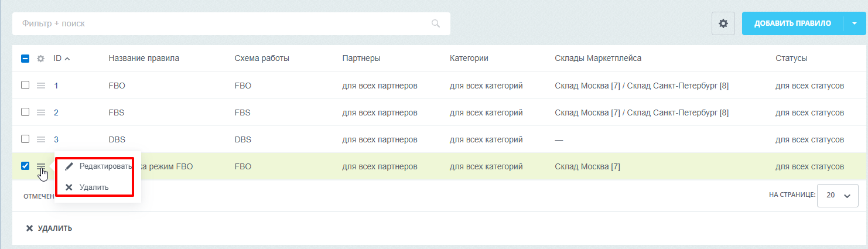Image resolution: width=868 pixels, height=249 pixels.
Task: Click the hamburger icon on the selected row
Action: tap(41, 167)
